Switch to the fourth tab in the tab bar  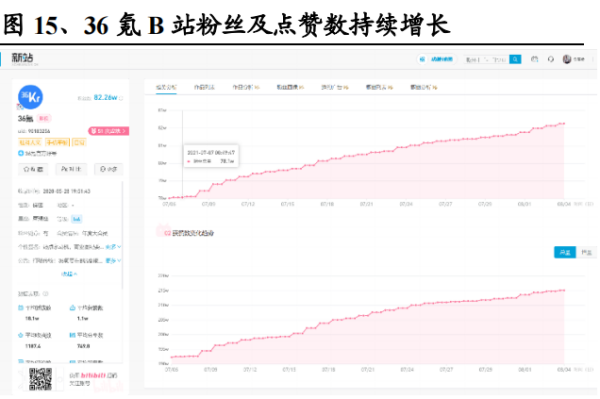290,88
